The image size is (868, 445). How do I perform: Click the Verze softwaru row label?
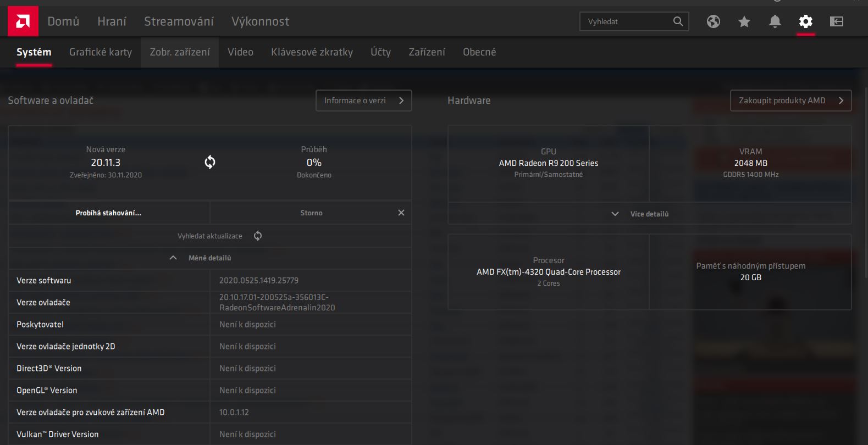click(44, 280)
